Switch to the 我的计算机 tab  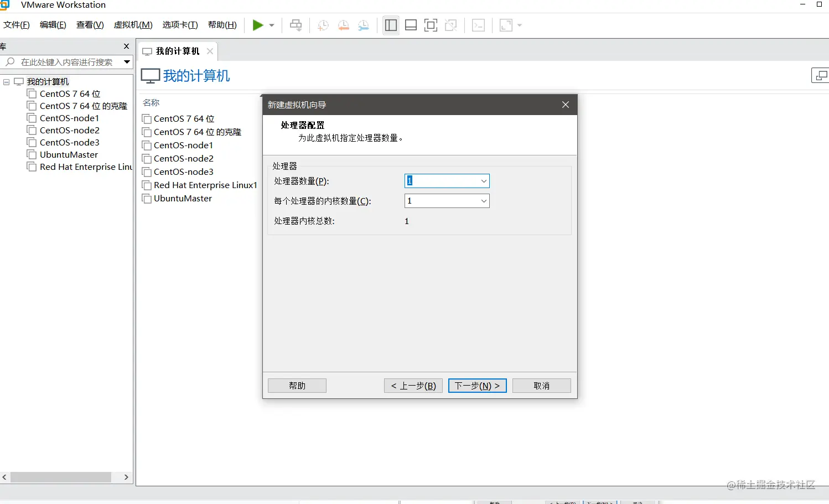(177, 51)
